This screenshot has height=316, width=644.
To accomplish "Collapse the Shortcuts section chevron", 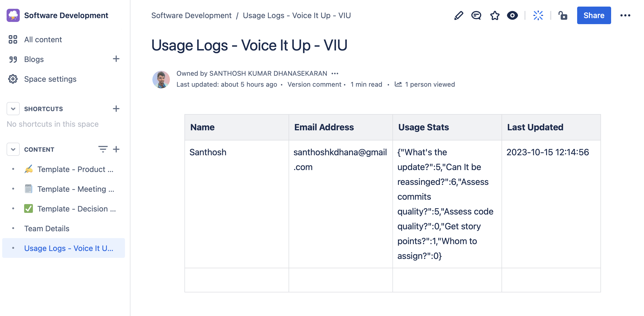I will tap(13, 109).
